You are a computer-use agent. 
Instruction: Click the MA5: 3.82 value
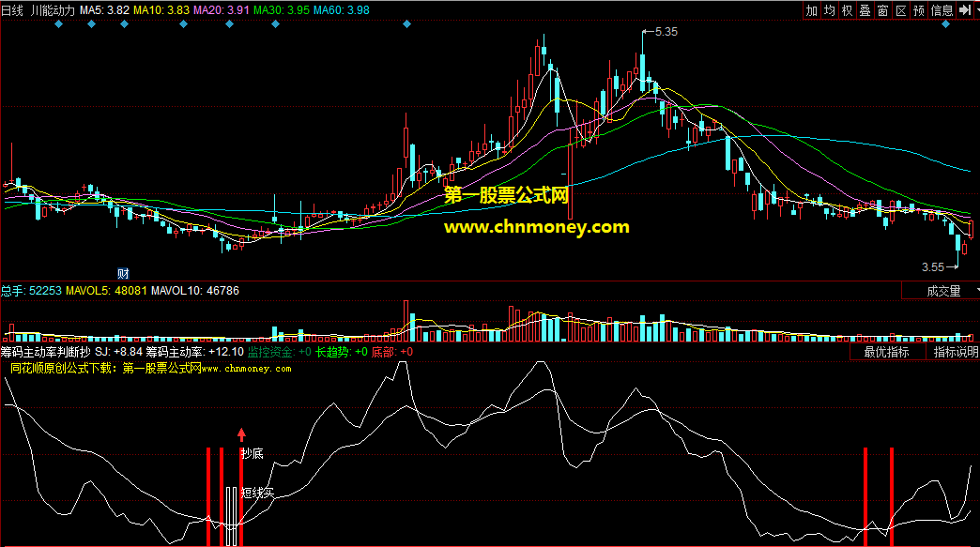pyautogui.click(x=104, y=10)
